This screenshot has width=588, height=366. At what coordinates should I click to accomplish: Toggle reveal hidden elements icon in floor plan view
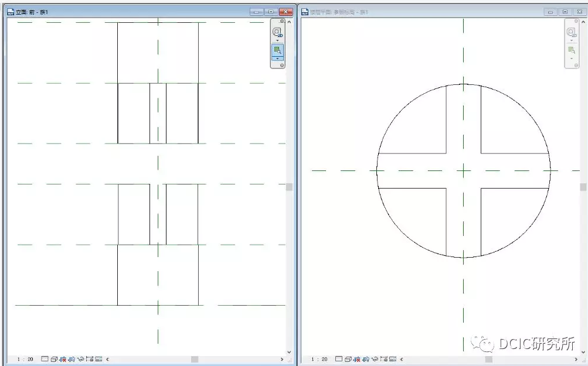[x=384, y=359]
